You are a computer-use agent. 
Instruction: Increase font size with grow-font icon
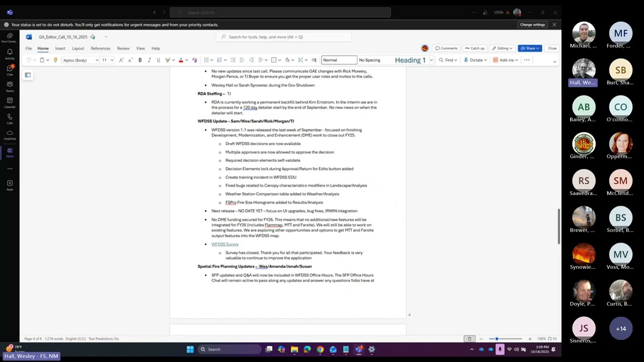tap(121, 60)
